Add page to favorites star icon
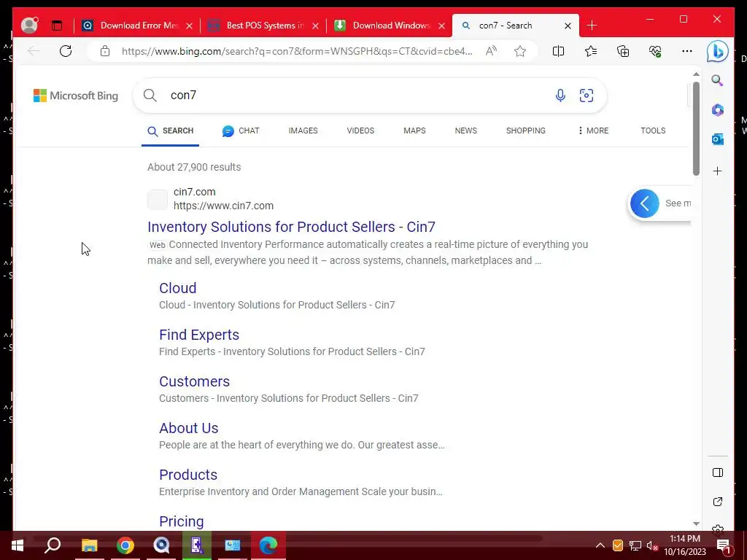 (x=520, y=52)
